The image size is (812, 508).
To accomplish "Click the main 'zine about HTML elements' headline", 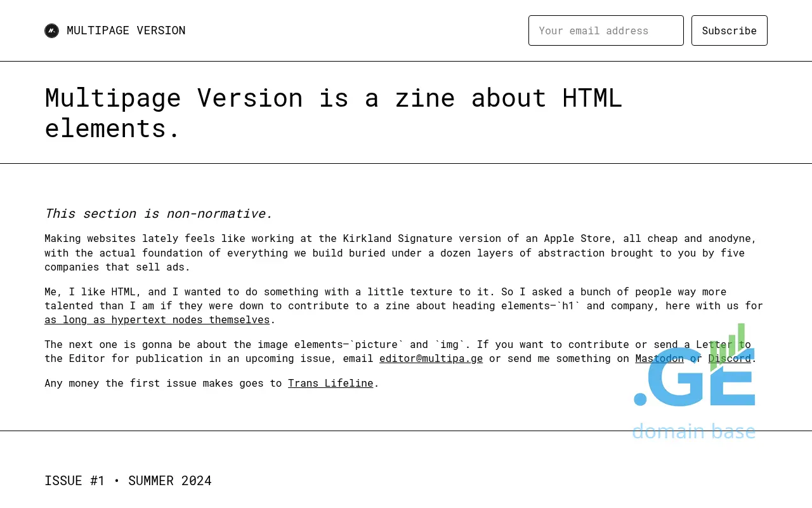I will (x=333, y=112).
